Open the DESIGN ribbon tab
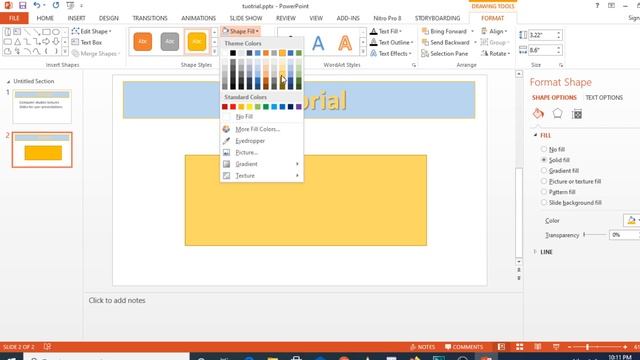 (x=109, y=18)
